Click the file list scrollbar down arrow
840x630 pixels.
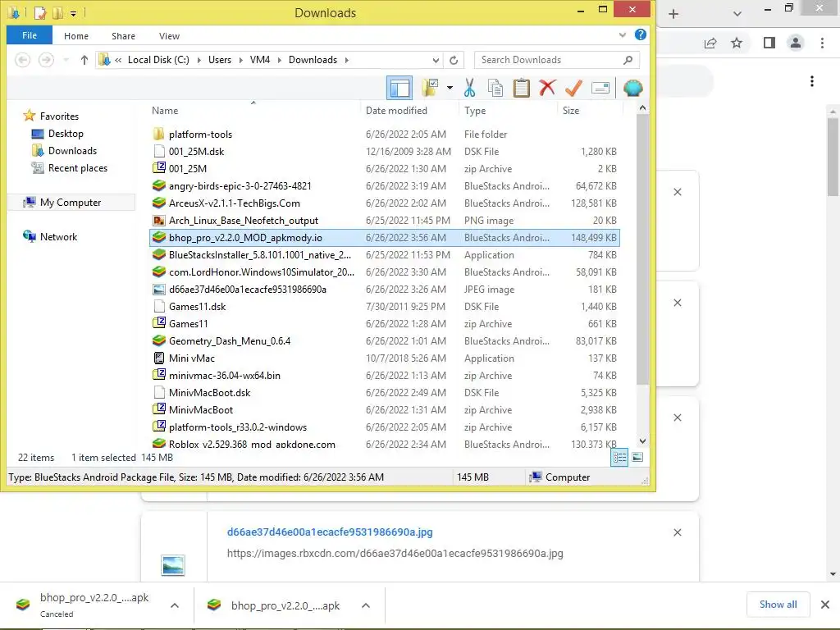pos(642,441)
